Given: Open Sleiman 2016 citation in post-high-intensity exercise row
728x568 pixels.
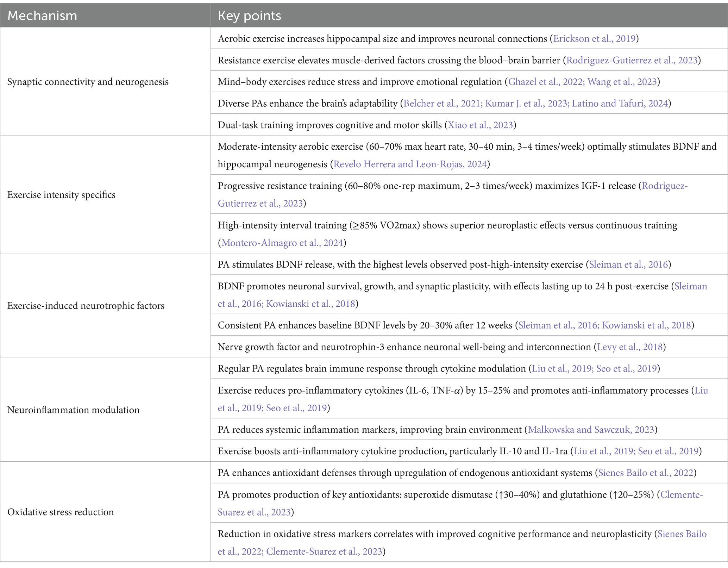Looking at the screenshot, I should click(x=628, y=264).
